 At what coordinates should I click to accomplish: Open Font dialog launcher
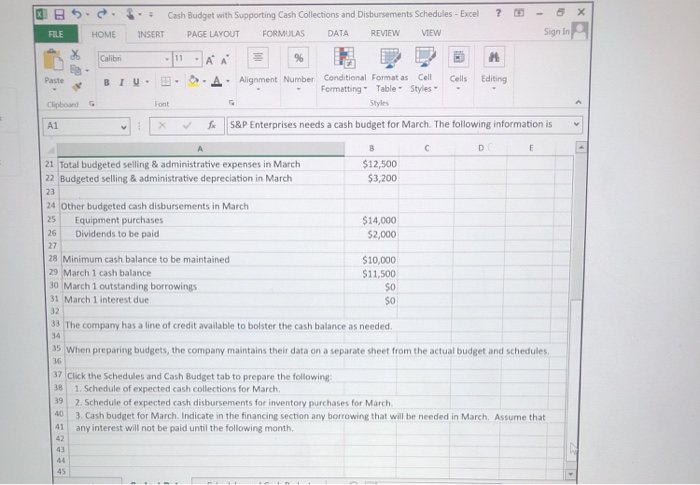(x=231, y=103)
